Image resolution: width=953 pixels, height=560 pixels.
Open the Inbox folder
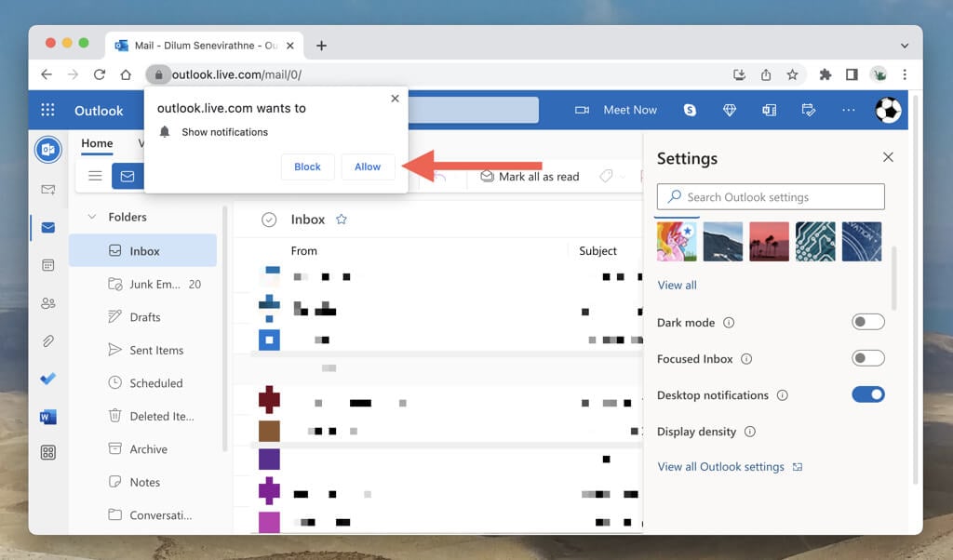(142, 250)
